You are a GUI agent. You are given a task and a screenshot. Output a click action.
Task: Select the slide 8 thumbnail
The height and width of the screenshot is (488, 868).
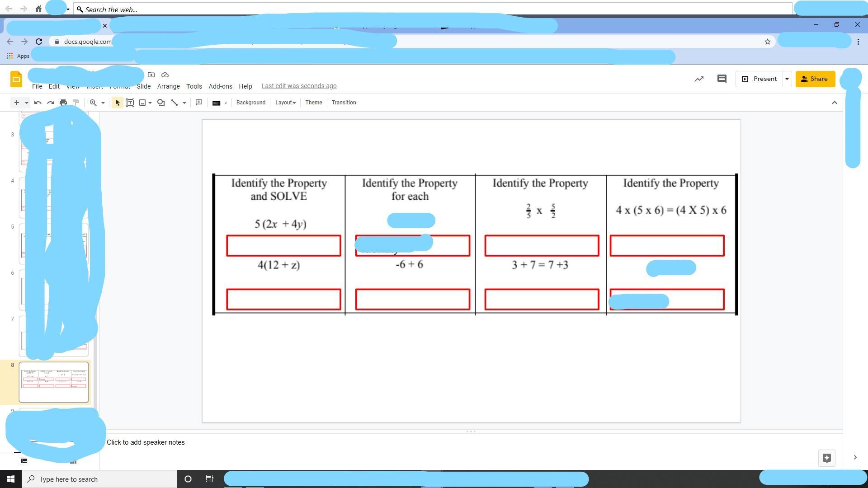(x=54, y=382)
